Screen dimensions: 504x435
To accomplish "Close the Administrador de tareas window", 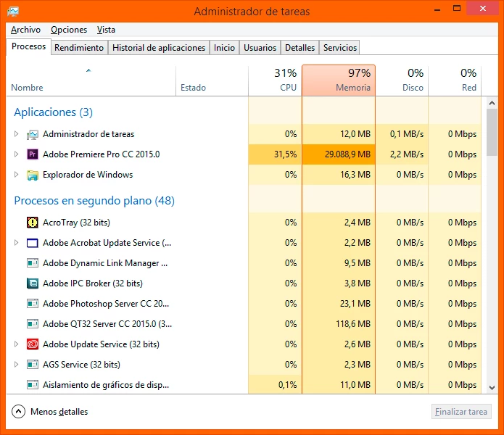I will [x=483, y=9].
